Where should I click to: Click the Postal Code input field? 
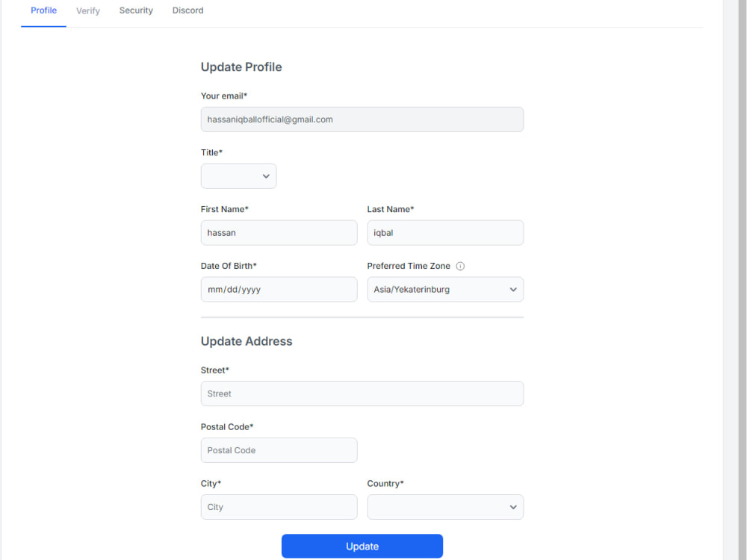(279, 450)
